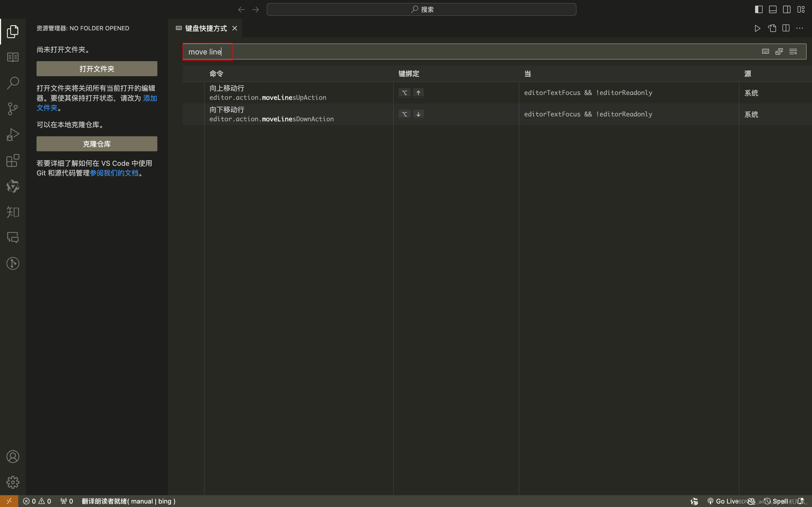Click the 克隆仓库 button
Image resolution: width=812 pixels, height=507 pixels.
click(x=97, y=144)
